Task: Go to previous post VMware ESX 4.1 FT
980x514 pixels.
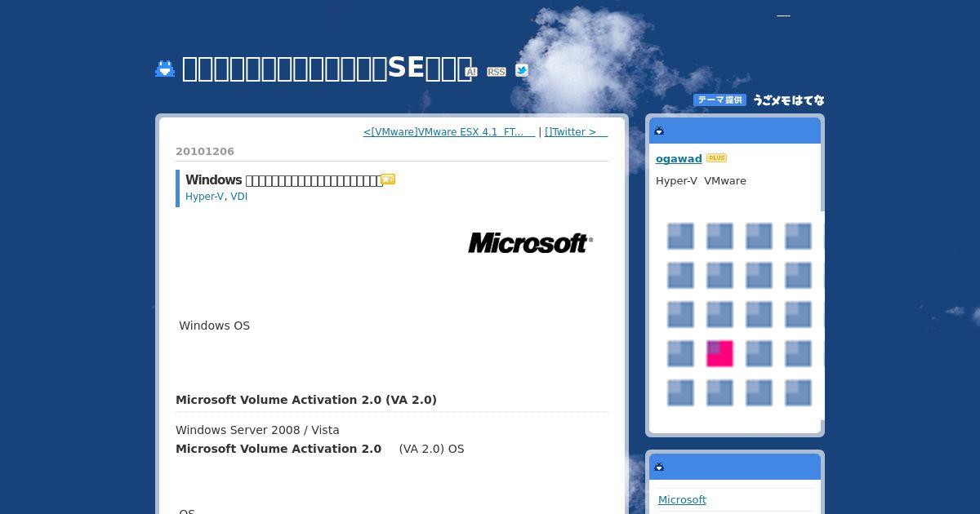Action: point(449,131)
